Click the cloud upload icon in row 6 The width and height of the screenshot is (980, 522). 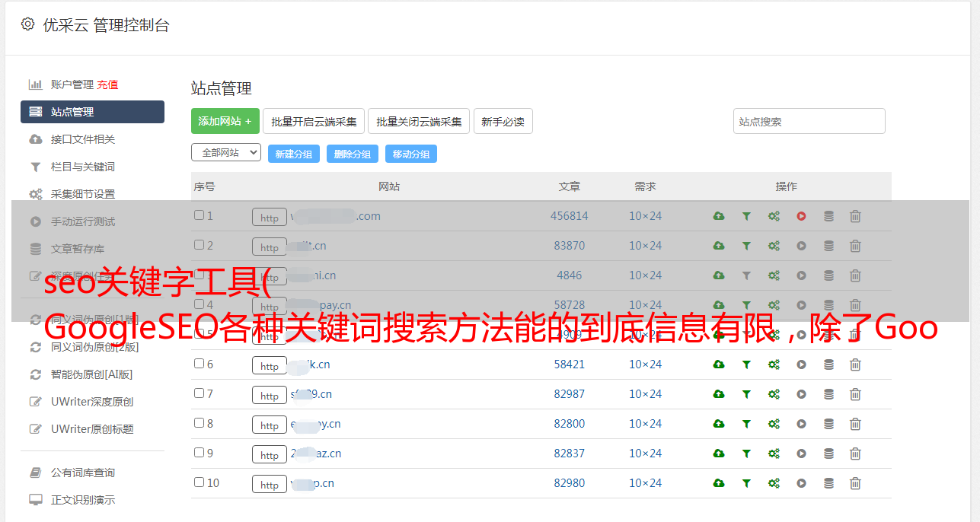click(719, 364)
